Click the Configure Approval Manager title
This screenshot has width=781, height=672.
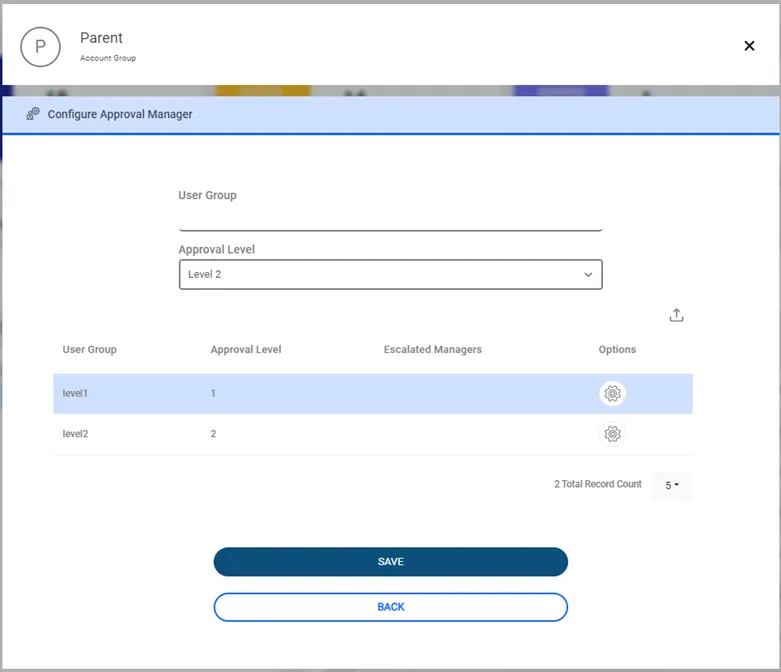[120, 114]
